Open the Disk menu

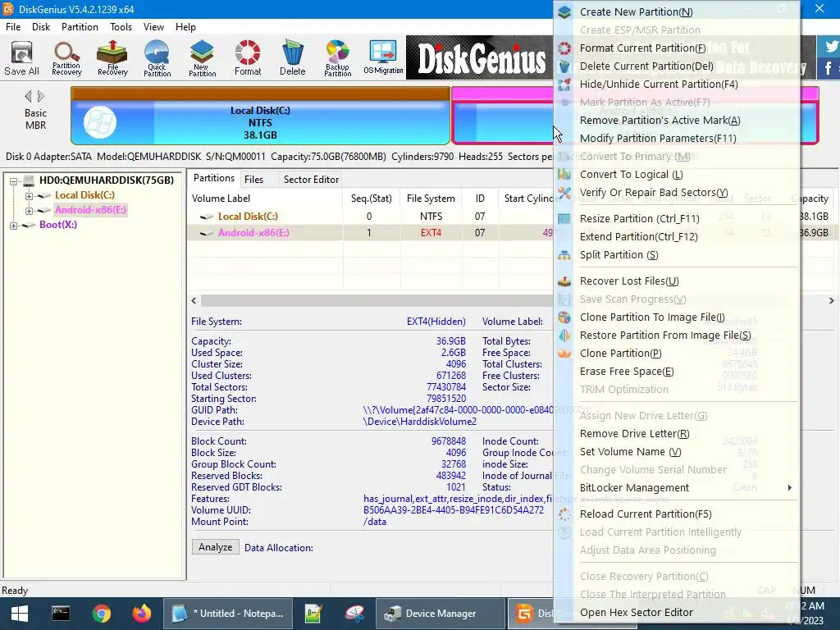pos(41,27)
